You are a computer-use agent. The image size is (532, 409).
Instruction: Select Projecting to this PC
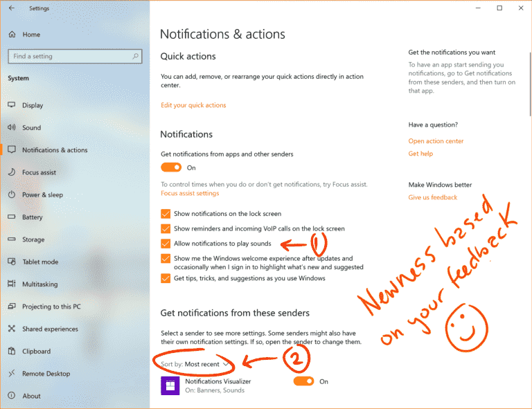coord(51,307)
